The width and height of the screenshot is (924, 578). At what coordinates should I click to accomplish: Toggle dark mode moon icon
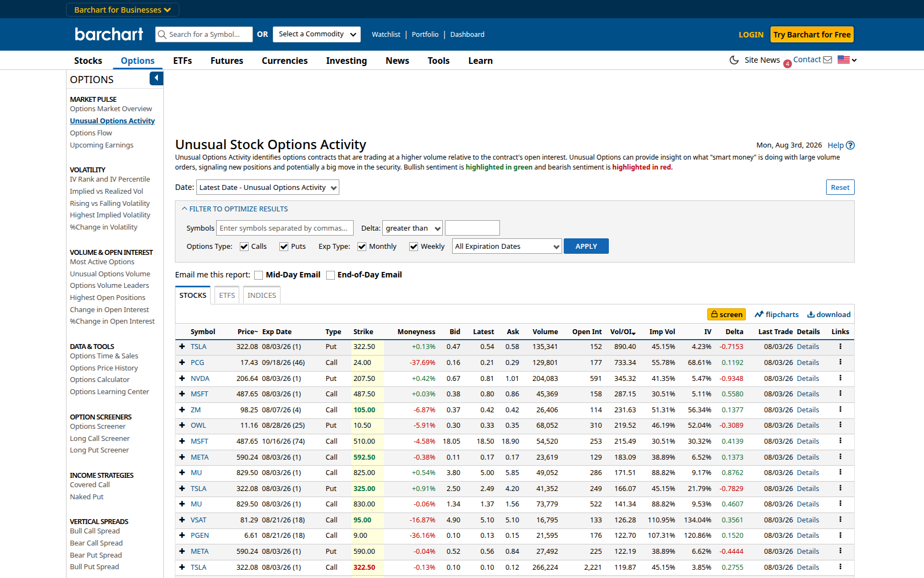tap(734, 60)
